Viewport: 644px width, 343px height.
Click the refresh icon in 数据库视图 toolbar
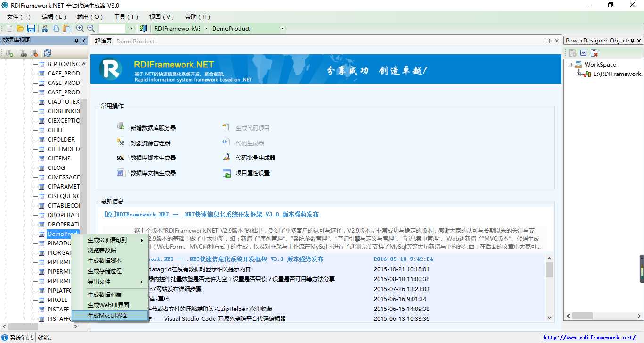[48, 53]
